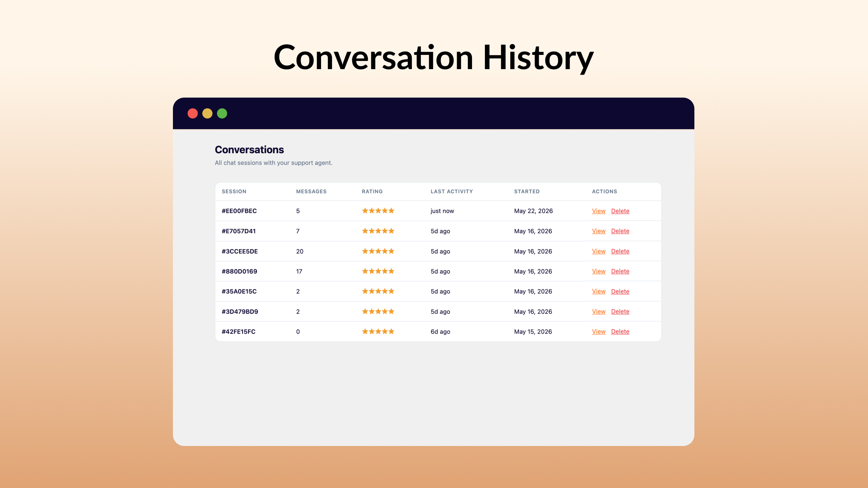
Task: Click the STARTED column header
Action: click(x=527, y=191)
